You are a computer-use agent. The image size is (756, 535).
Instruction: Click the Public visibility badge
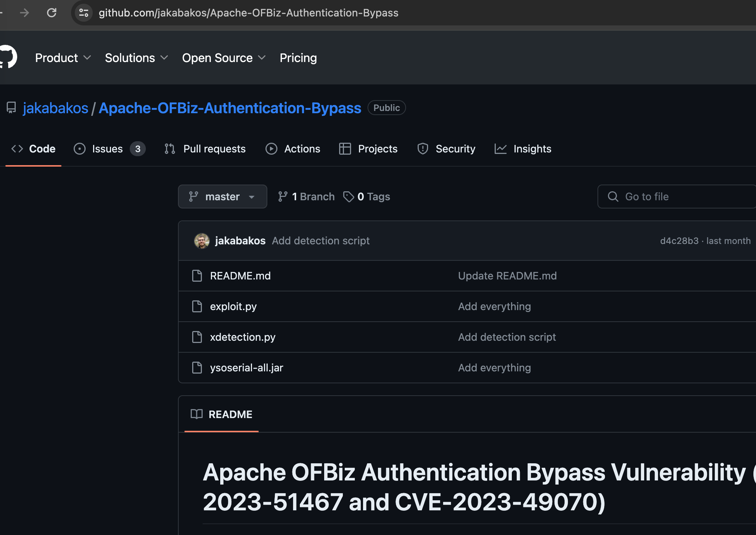[387, 108]
